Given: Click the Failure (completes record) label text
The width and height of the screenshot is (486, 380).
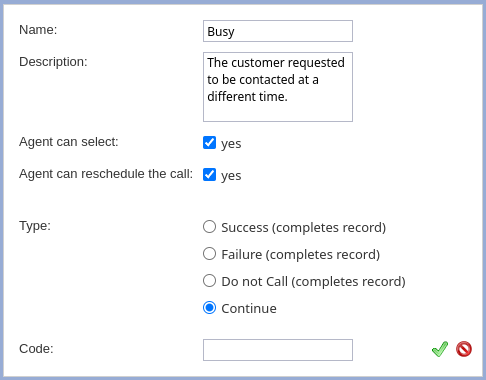Looking at the screenshot, I should pos(301,255).
